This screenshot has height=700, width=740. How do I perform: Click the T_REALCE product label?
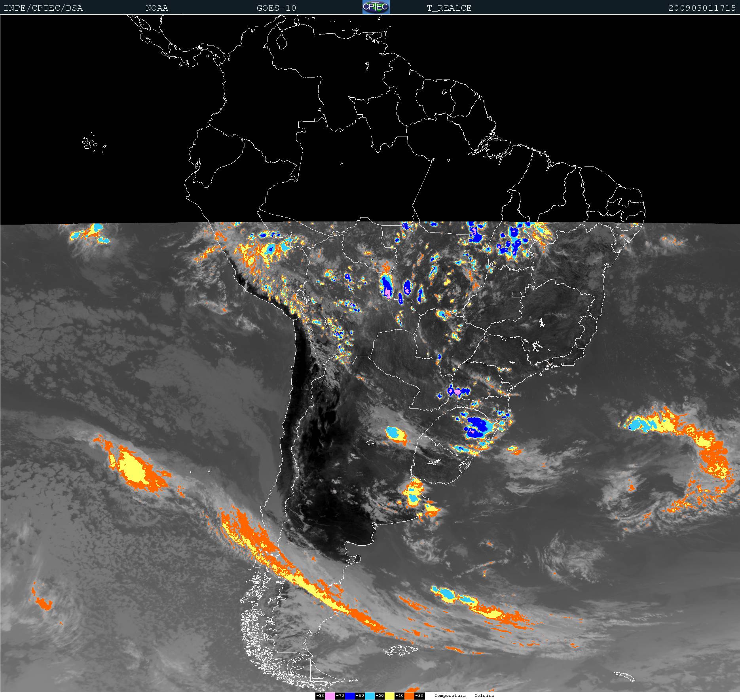[x=449, y=8]
